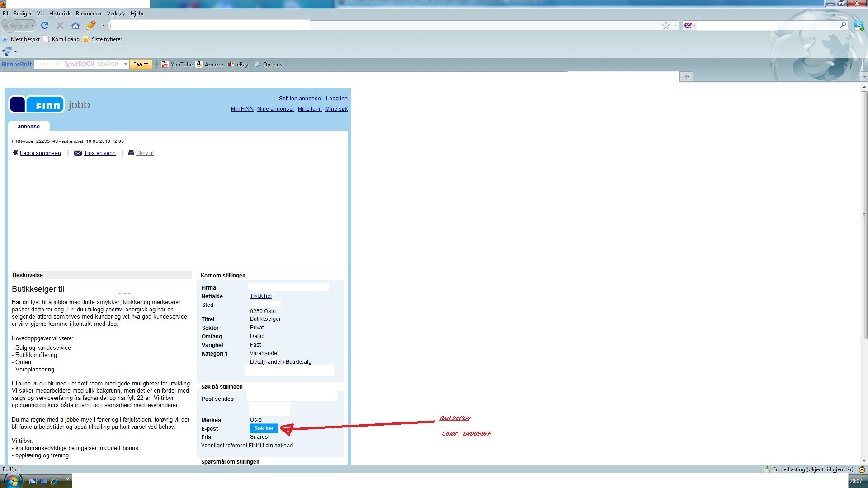Open the Bokmerker menu
The image size is (868, 488).
[x=89, y=14]
